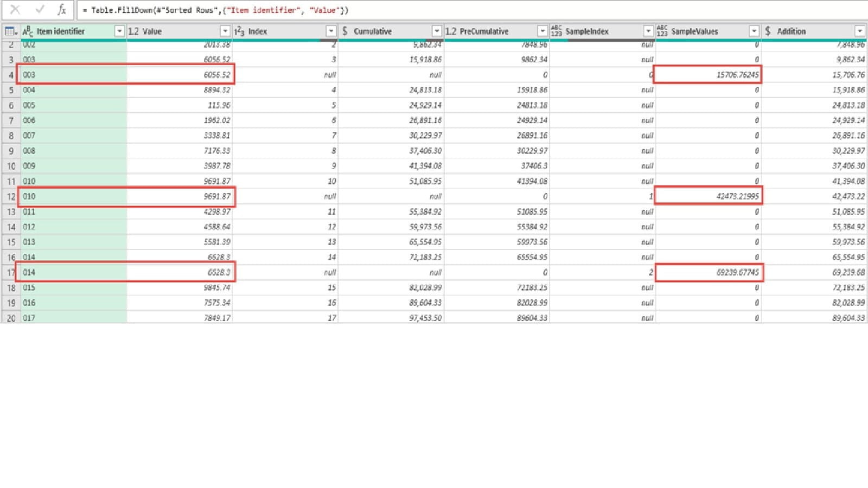Select the cell containing 42473.21995
The width and height of the screenshot is (868, 488).
click(x=709, y=196)
